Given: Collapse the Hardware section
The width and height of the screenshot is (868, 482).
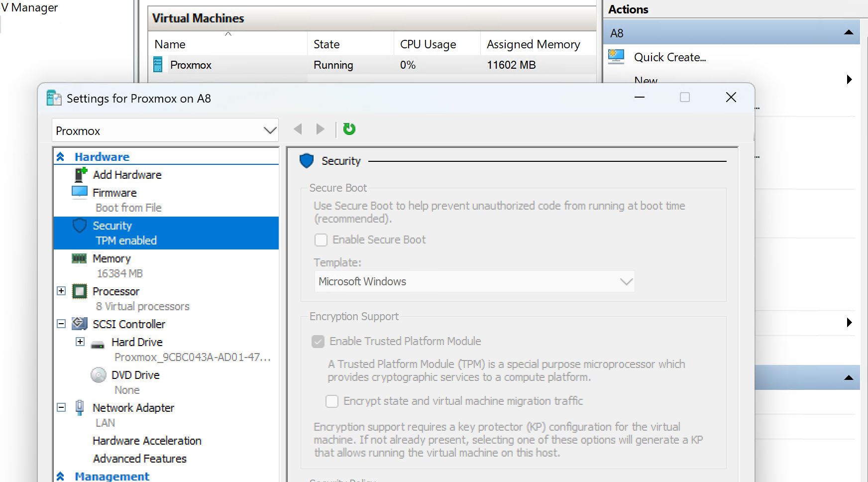Looking at the screenshot, I should click(x=60, y=157).
